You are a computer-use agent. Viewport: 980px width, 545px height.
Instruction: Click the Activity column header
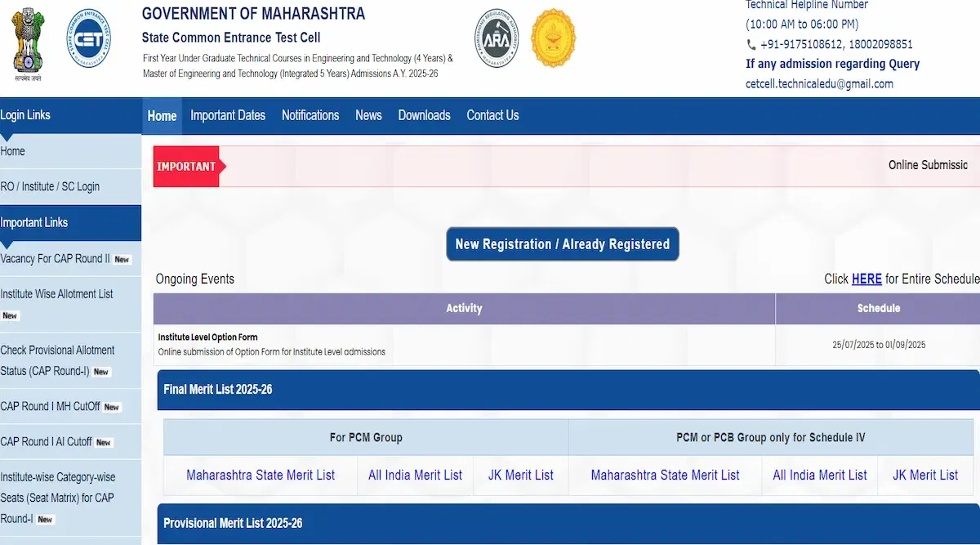pos(464,308)
